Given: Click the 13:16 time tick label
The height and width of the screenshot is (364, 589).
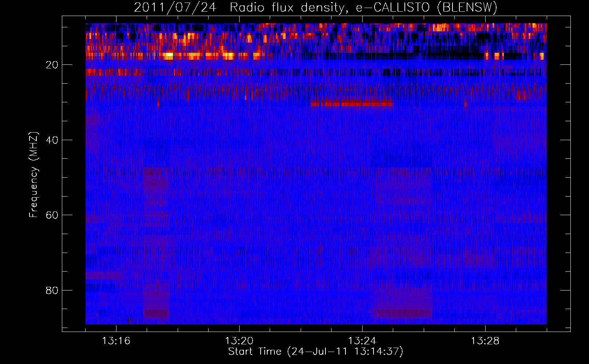Looking at the screenshot, I should pyautogui.click(x=116, y=341).
